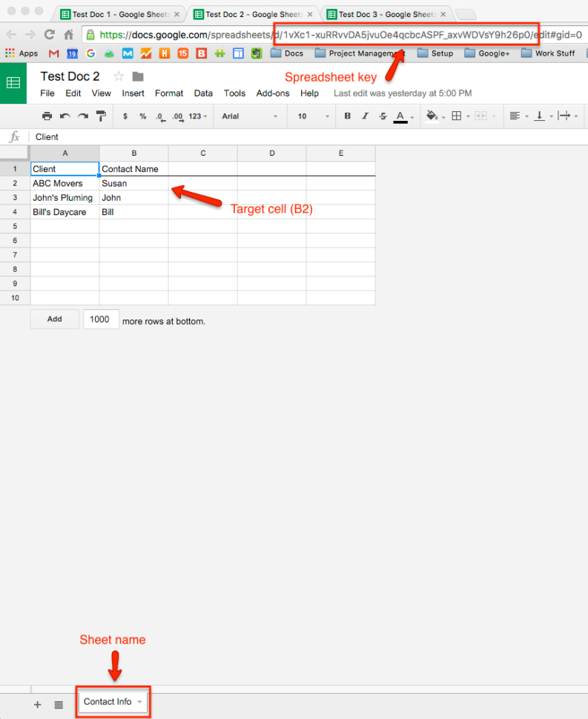Image resolution: width=588 pixels, height=719 pixels.
Task: Switch to Test Doc 3 browser tab
Action: point(386,14)
